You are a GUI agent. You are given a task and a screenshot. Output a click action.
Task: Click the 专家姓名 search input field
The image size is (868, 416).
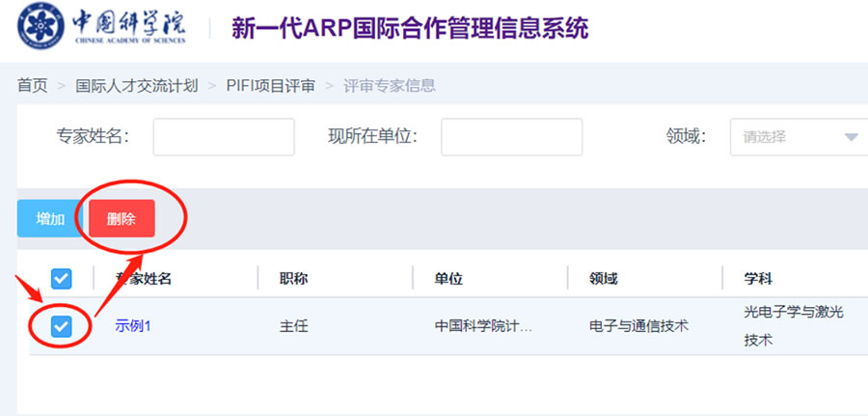224,137
